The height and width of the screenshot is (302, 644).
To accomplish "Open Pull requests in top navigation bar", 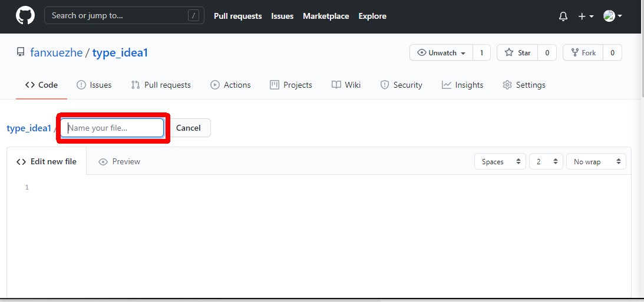I will click(238, 16).
